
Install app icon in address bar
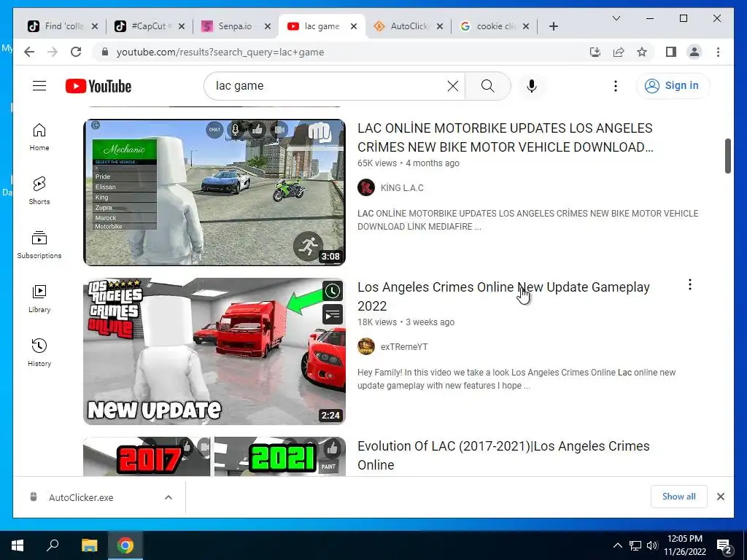(595, 52)
